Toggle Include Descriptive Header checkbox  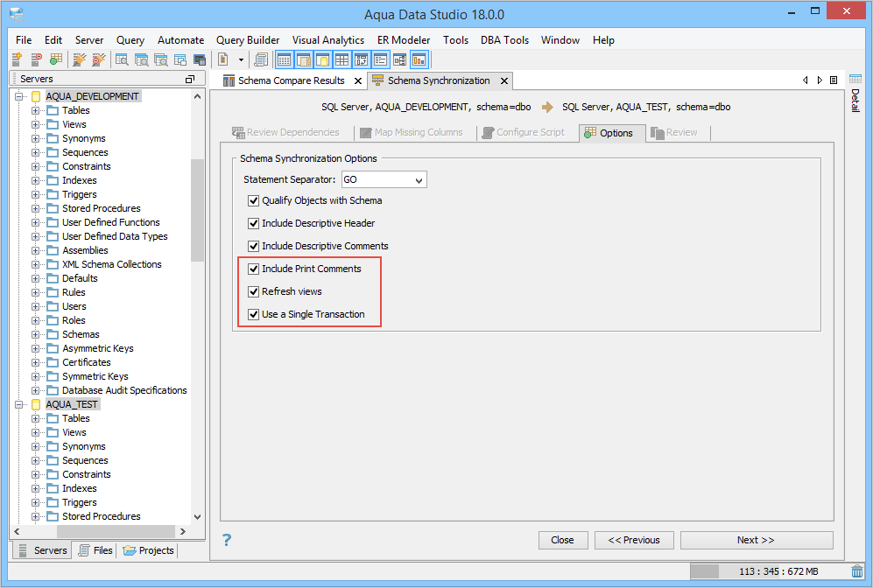253,224
